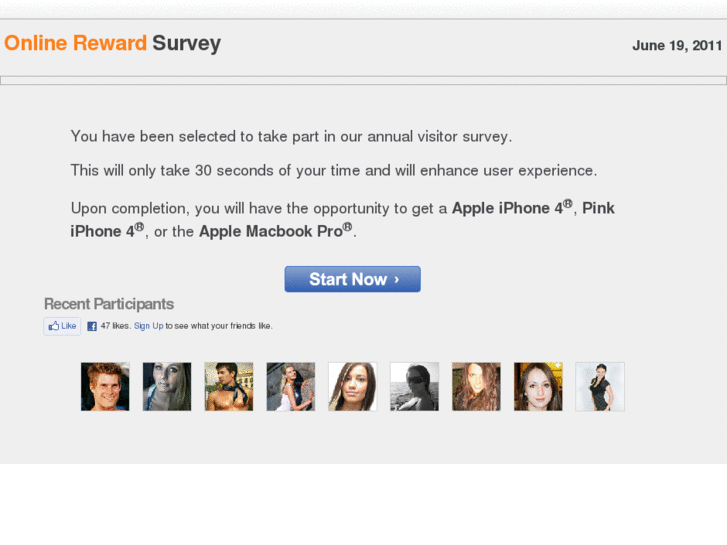Image resolution: width=727 pixels, height=545 pixels.
Task: Click the Recent Participants heading
Action: [109, 304]
